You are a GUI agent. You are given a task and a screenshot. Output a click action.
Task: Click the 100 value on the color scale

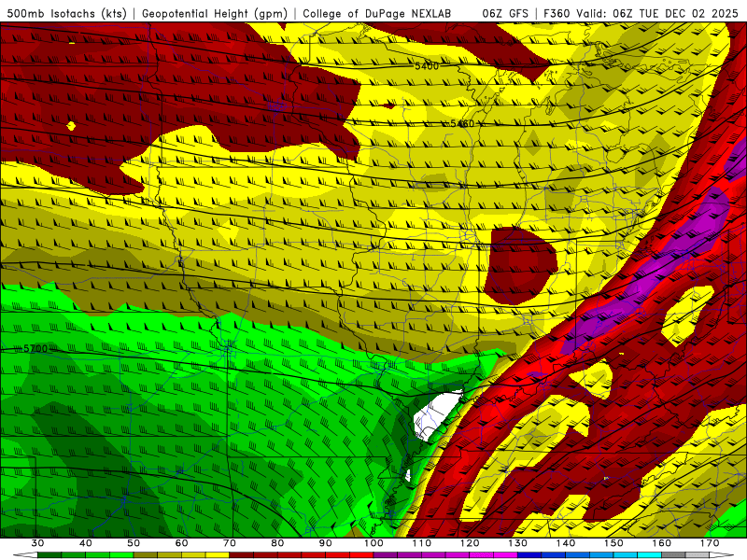coord(374,543)
